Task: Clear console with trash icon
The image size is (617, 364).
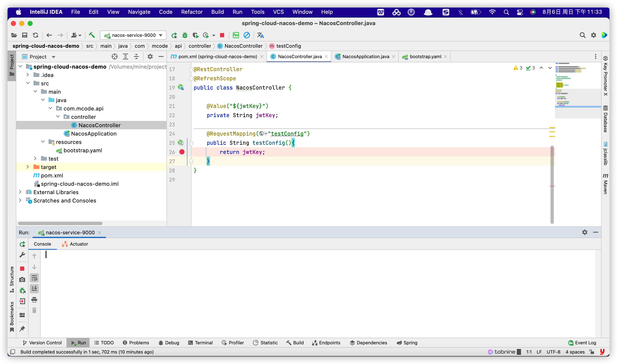Action: pos(34,310)
